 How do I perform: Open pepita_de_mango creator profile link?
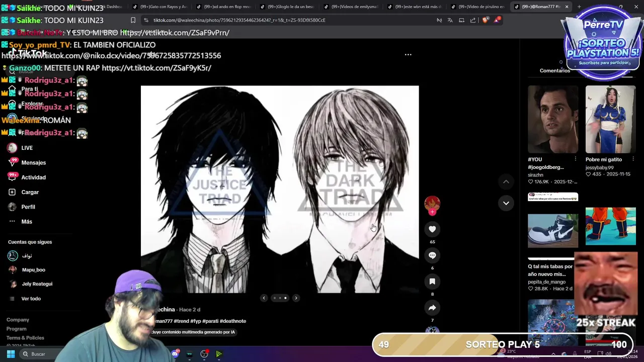pyautogui.click(x=547, y=282)
